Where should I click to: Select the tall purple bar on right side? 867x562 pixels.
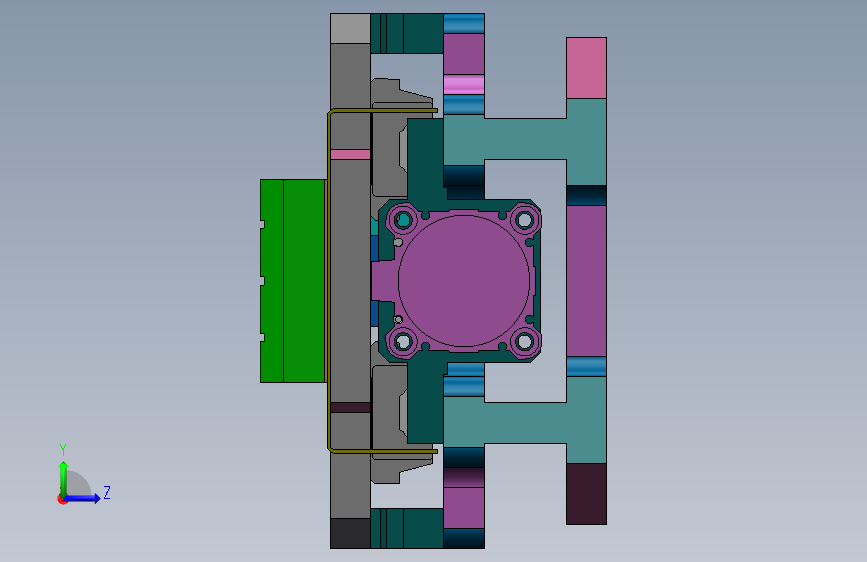coord(586,281)
